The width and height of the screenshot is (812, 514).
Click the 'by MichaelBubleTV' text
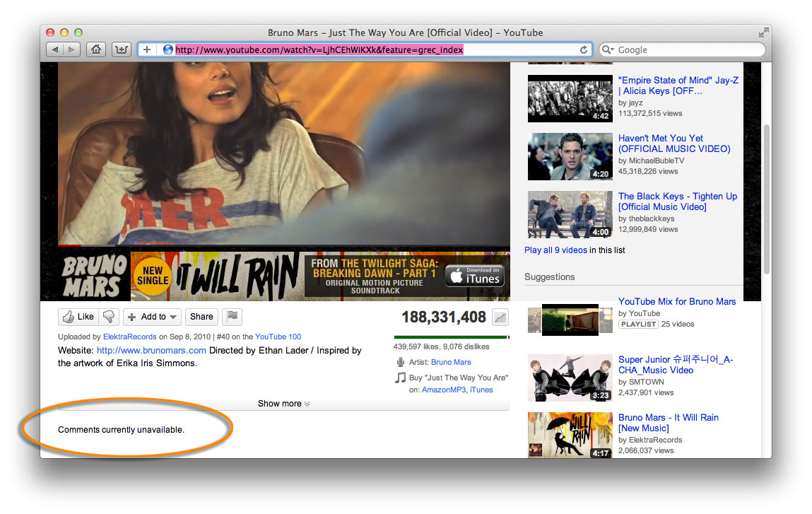point(651,160)
